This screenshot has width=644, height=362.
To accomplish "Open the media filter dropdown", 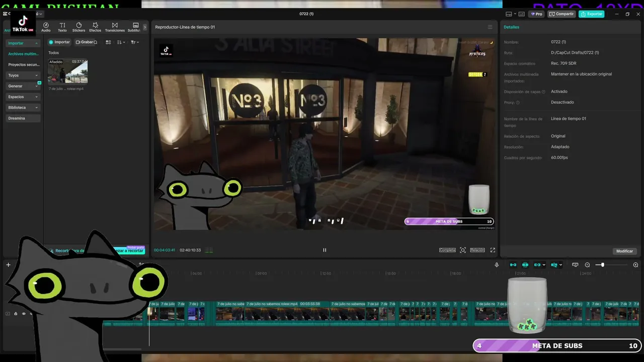I will click(x=135, y=42).
